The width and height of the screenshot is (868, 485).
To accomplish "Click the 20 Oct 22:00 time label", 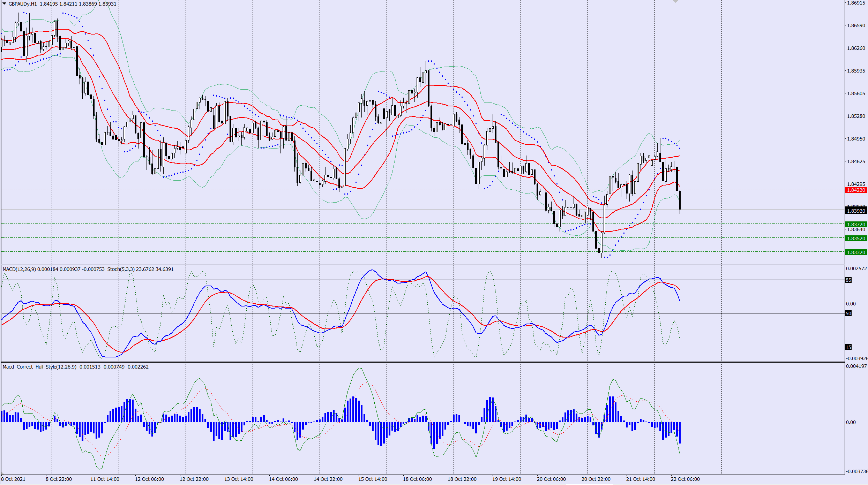I will click(596, 479).
